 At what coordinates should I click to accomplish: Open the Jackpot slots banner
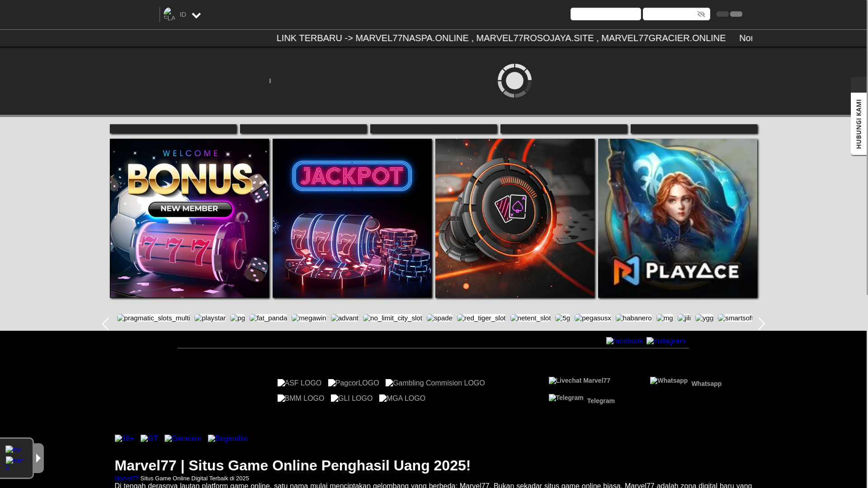point(352,218)
